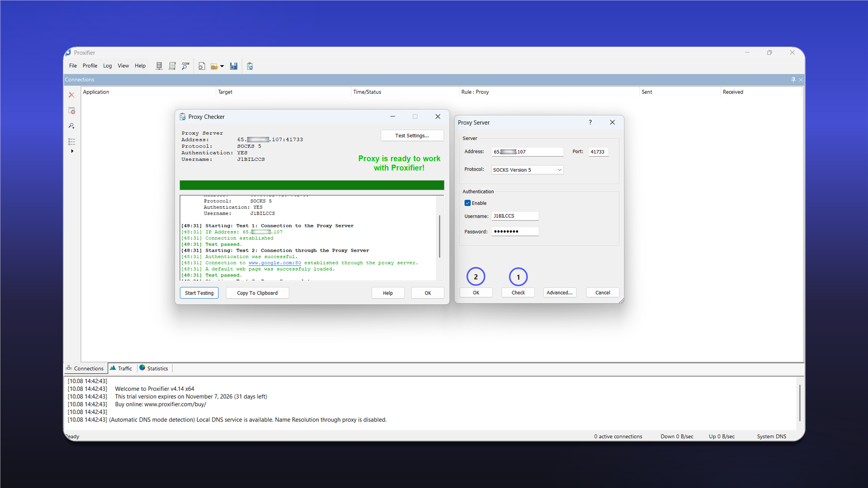Open the Profile menu

90,66
